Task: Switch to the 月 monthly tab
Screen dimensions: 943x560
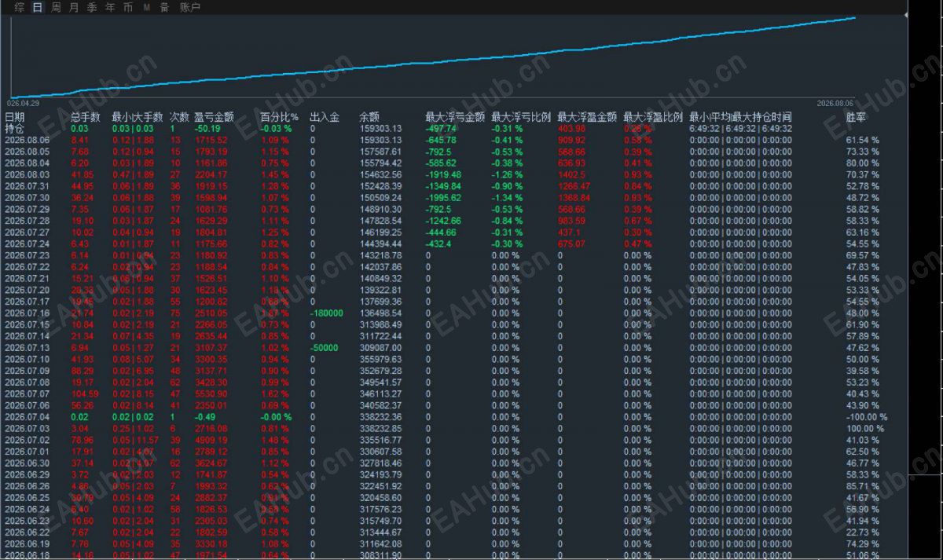Action: [74, 7]
